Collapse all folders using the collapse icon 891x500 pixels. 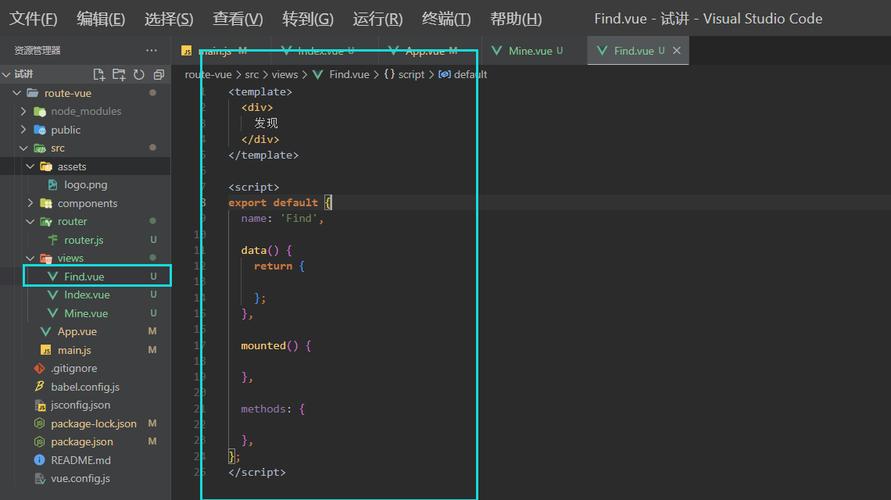159,74
